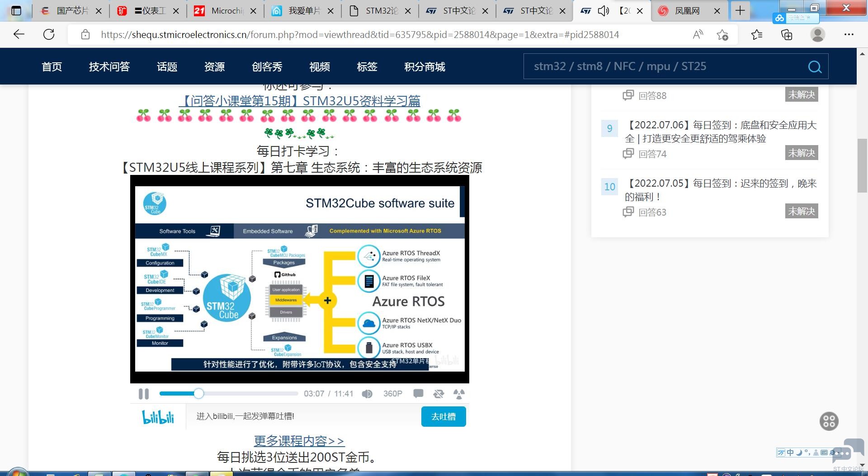Viewport: 868px width, 476px height.
Task: Close the Microchip tab
Action: tap(253, 11)
